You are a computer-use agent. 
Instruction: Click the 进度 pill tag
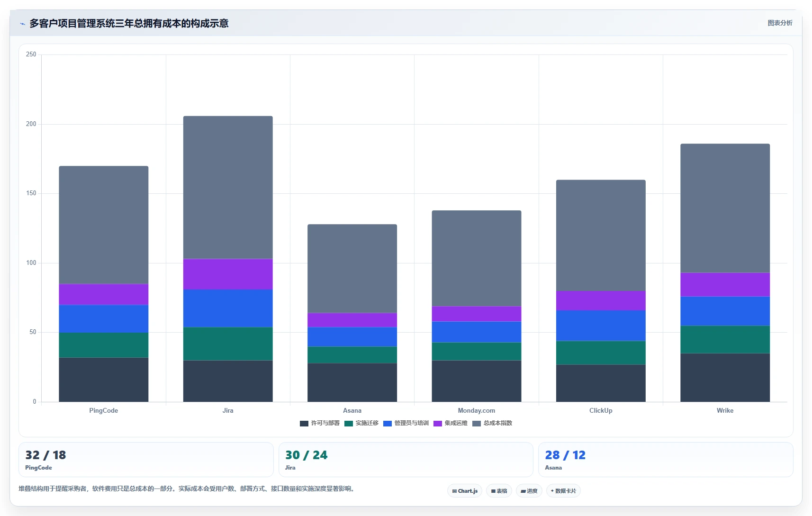point(529,491)
